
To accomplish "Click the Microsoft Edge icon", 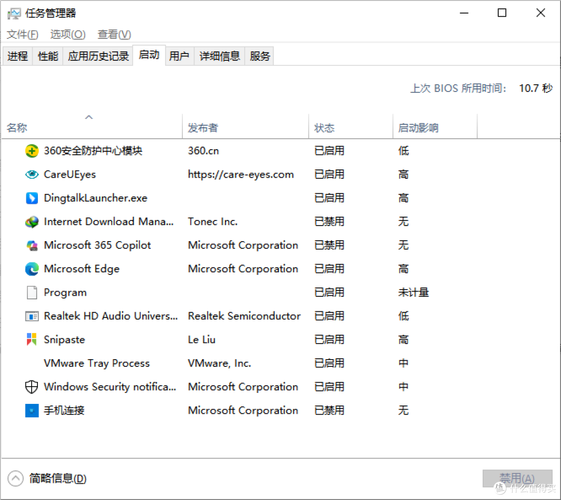I will 31,269.
